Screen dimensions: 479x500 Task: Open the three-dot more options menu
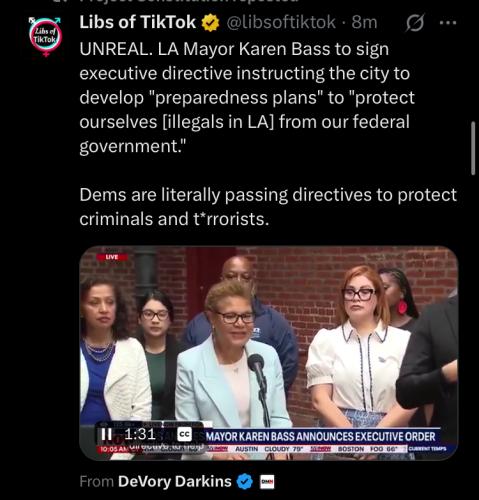[448, 23]
